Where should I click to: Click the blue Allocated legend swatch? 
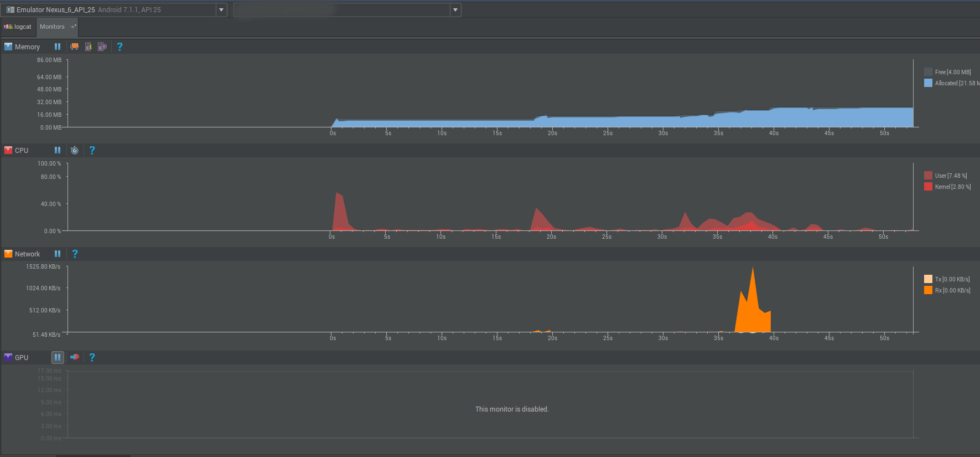pos(928,83)
